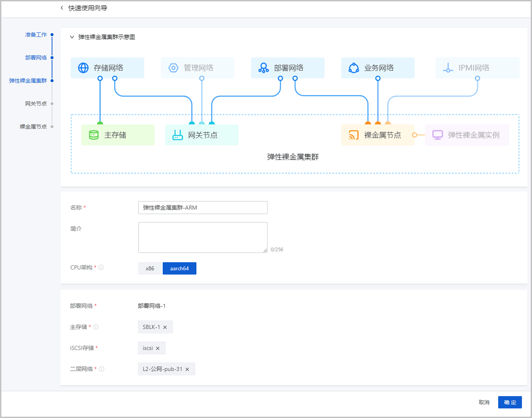The height and width of the screenshot is (418, 532).
Task: Select x86 CPU architecture
Action: 150,268
